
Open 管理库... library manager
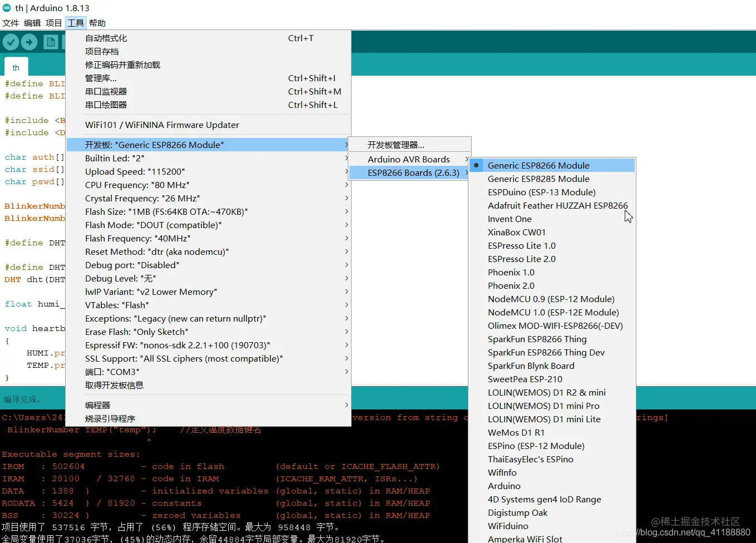point(209,78)
